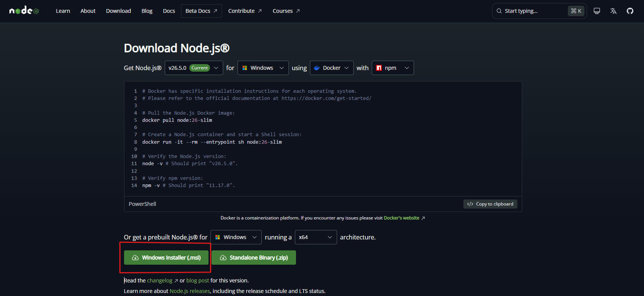
Task: Click the "Download Node.js®" heading
Action: pos(177,48)
